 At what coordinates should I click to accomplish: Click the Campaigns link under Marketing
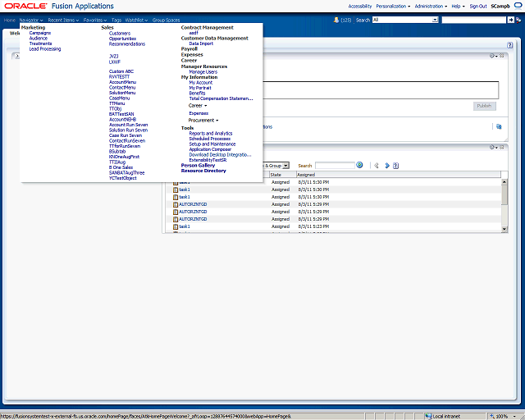pos(40,33)
